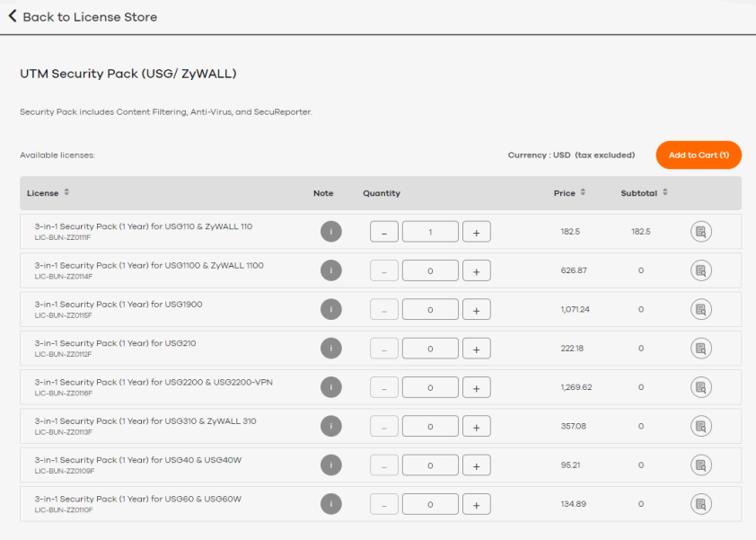View license details for USG1100 & ZyWALL 1100
The image size is (756, 540).
(701, 270)
